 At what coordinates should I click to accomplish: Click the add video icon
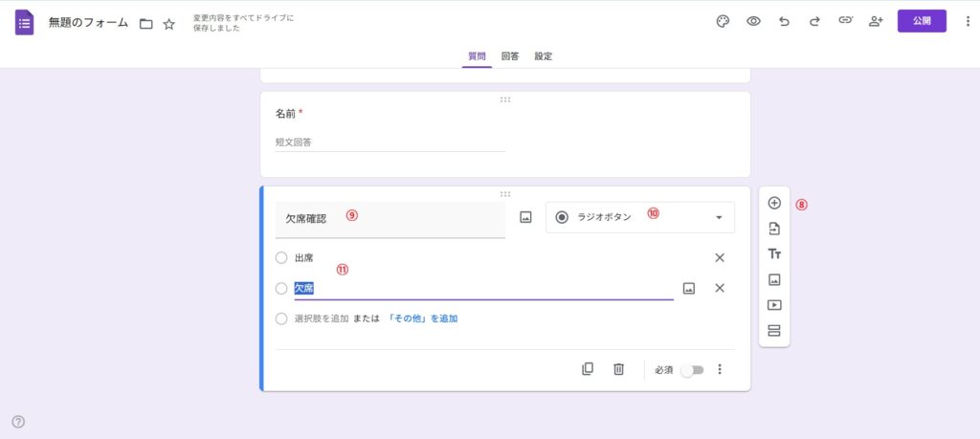(774, 305)
